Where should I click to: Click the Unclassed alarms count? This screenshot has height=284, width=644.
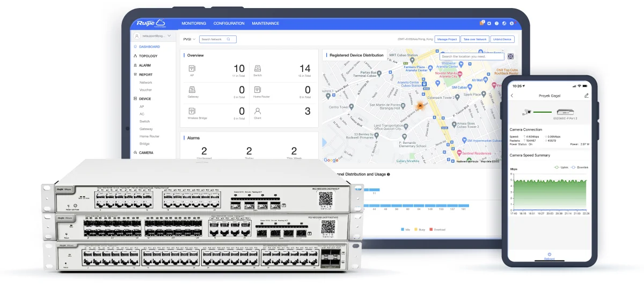(204, 151)
